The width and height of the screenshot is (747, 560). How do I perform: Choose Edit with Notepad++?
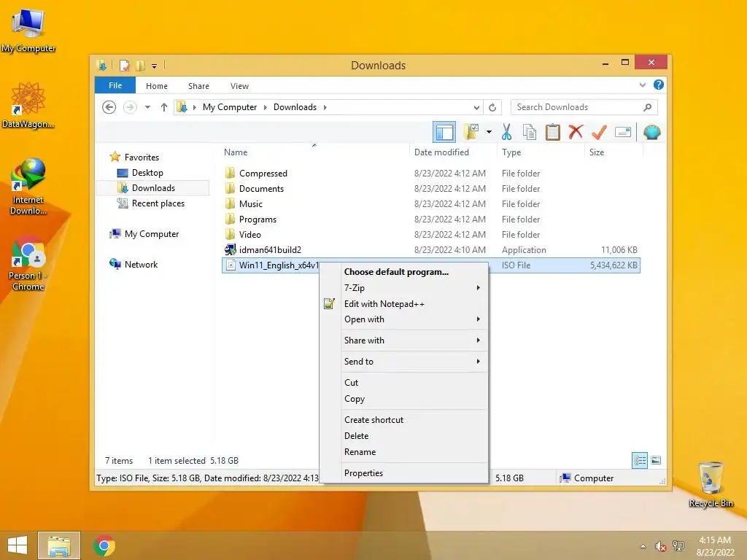tap(404, 304)
